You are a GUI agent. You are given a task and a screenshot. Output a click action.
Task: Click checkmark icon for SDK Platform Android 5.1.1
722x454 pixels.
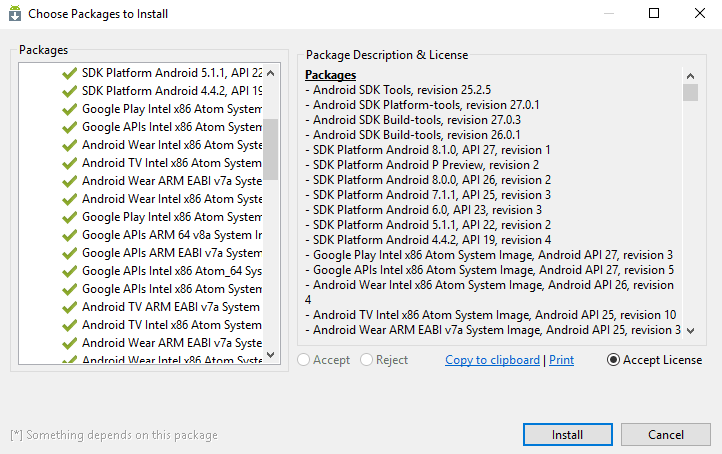pyautogui.click(x=70, y=73)
